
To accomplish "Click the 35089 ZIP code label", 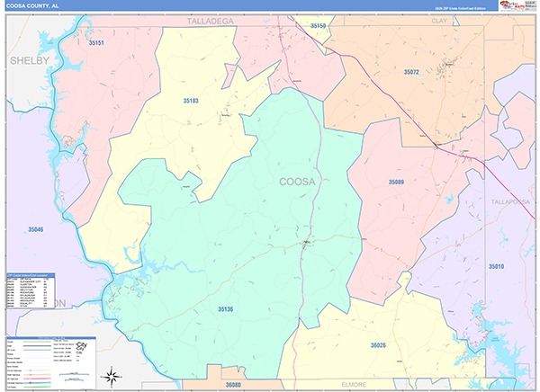I will 396,182.
